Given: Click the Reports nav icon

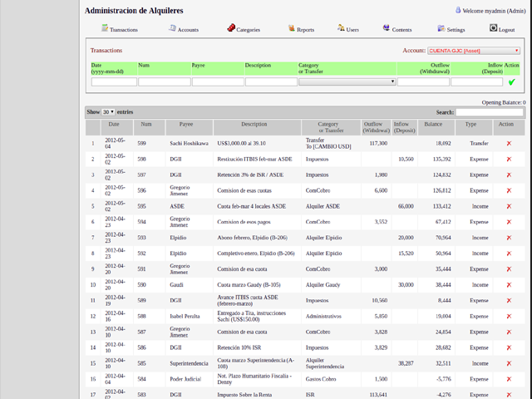Looking at the screenshot, I should coord(292,27).
